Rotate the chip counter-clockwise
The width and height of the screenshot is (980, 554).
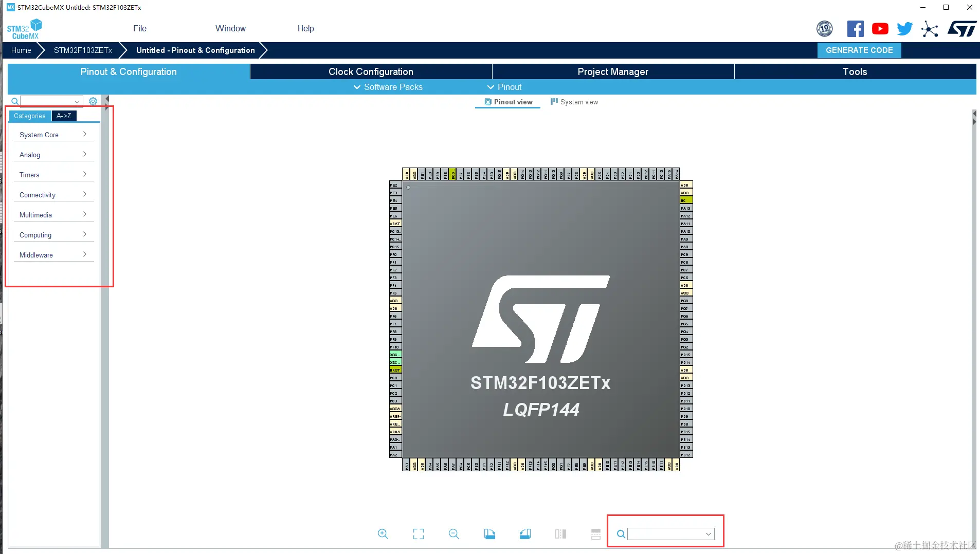pos(525,534)
